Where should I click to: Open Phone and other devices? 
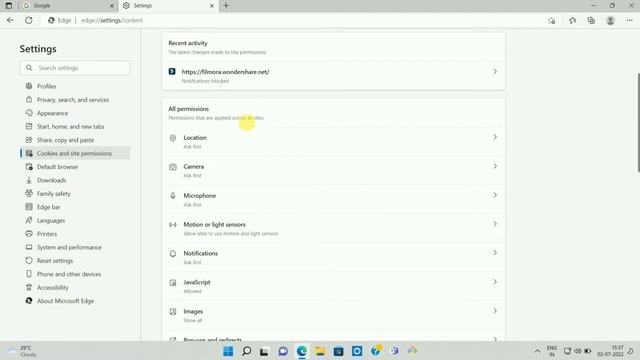[x=69, y=274]
